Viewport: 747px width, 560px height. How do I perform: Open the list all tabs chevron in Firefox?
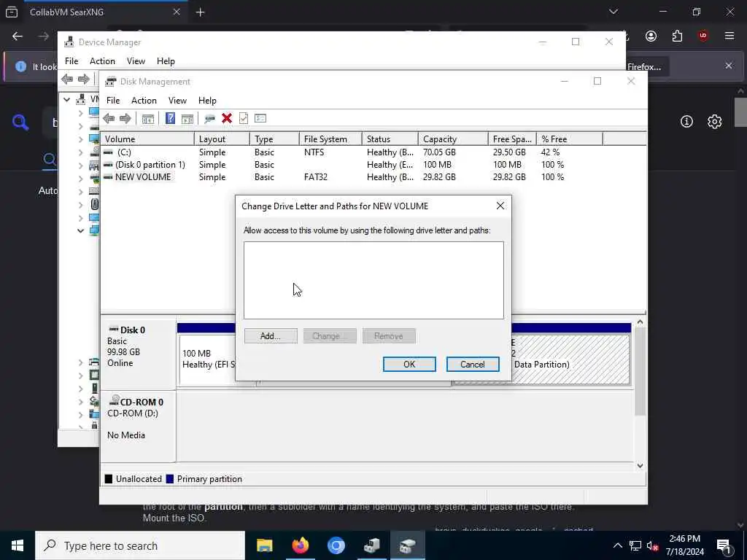614,12
